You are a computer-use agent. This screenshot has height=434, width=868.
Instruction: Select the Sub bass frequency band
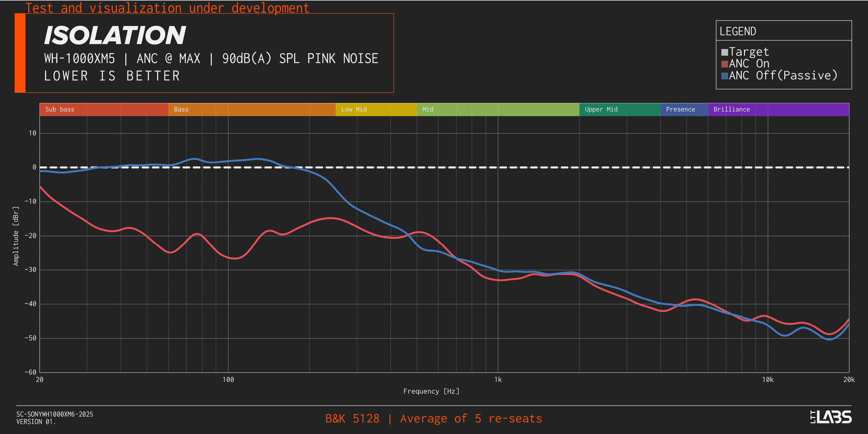click(x=104, y=109)
